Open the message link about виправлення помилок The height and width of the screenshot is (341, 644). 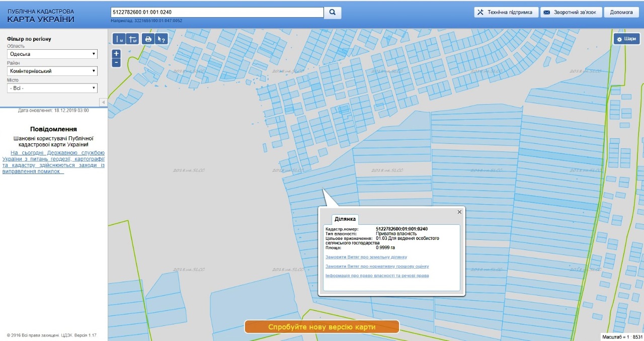(53, 162)
